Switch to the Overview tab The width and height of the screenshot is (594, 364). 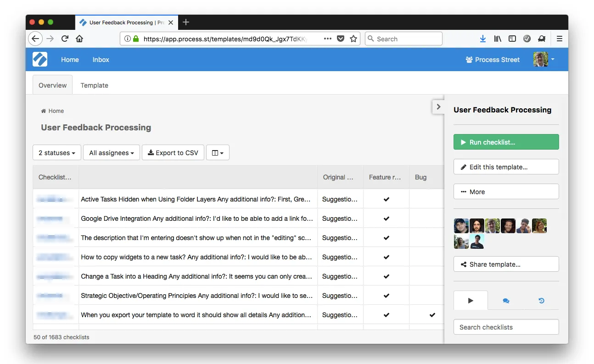(52, 85)
